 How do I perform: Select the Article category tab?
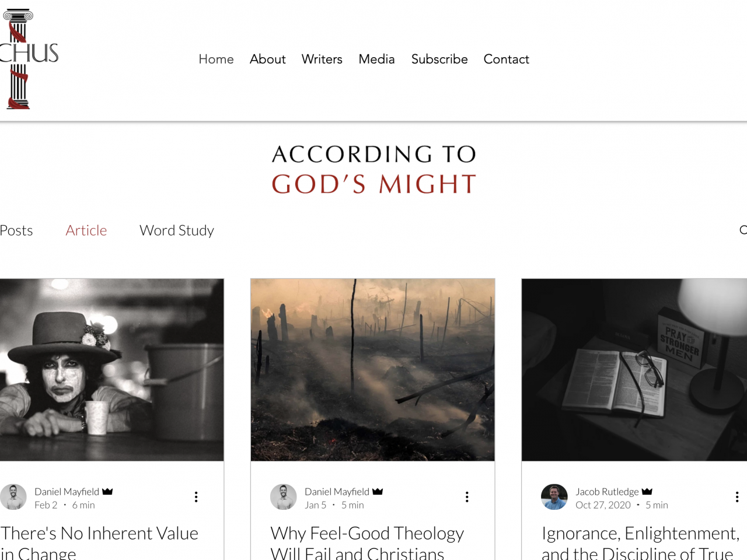(x=86, y=230)
